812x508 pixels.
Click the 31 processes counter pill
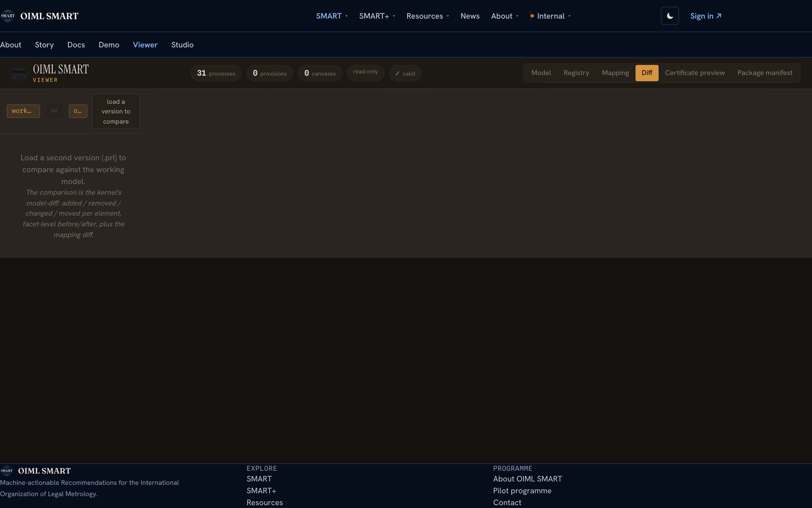216,73
